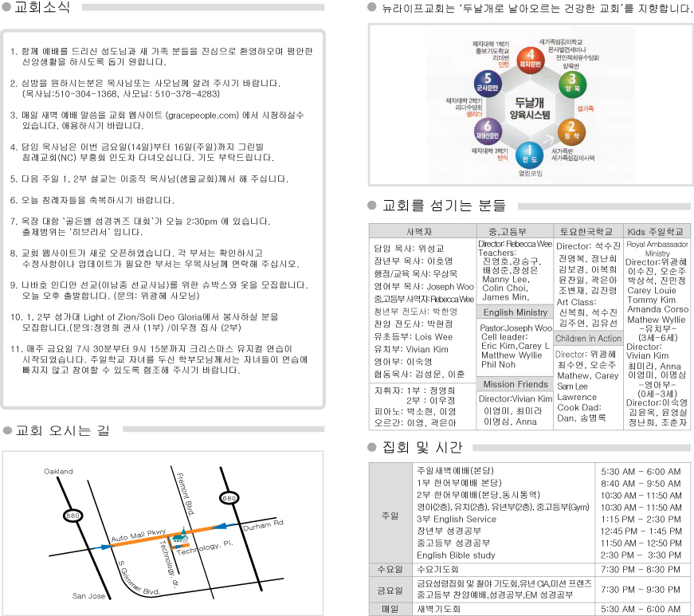Click the time 1:15 PM - 2:30 PM
This screenshot has width=694, height=616.
coord(641,520)
